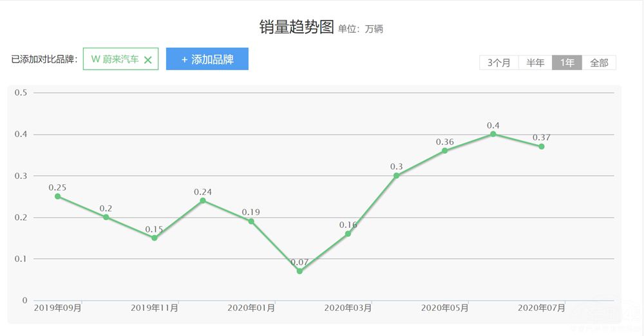Click the 0.3 y-axis label
The height and width of the screenshot is (336, 644).
click(x=21, y=176)
